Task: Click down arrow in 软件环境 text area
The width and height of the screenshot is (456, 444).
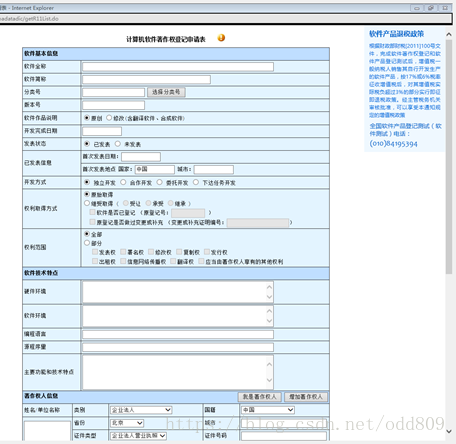Action: point(269,321)
